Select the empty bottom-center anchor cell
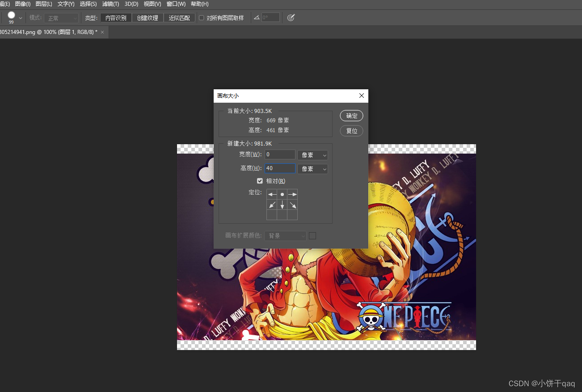This screenshot has width=582, height=392. tap(282, 215)
